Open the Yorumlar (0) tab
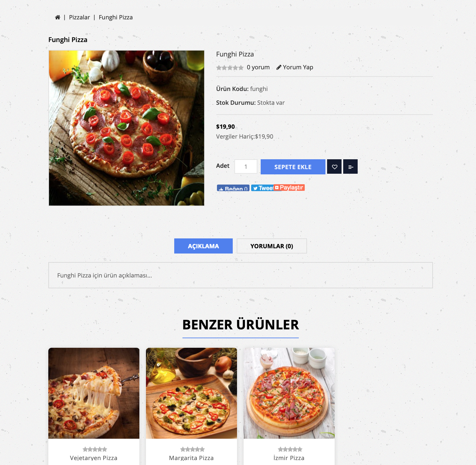476x465 pixels. tap(272, 246)
